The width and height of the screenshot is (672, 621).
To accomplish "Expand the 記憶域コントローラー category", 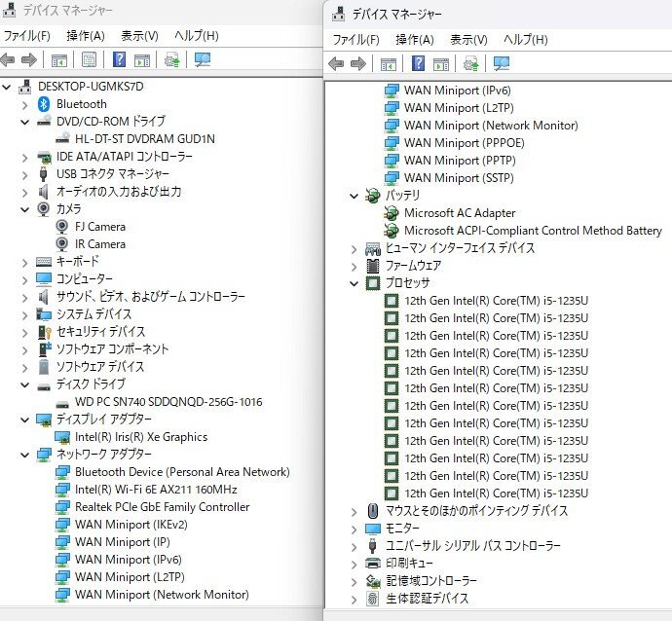I will tap(354, 582).
